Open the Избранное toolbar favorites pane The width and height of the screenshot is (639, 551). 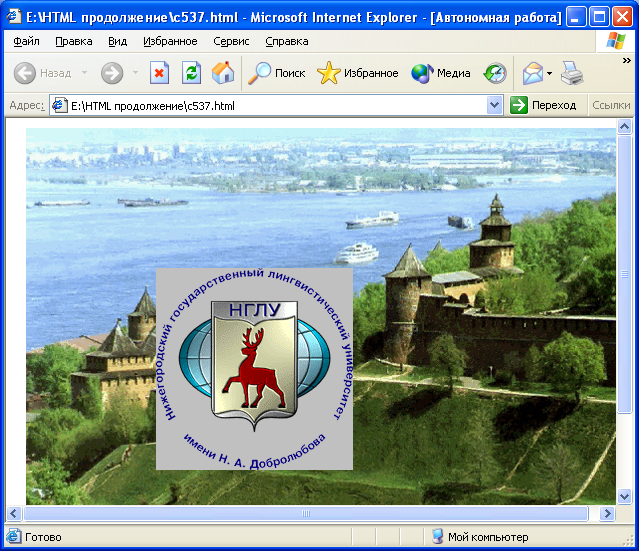[358, 73]
